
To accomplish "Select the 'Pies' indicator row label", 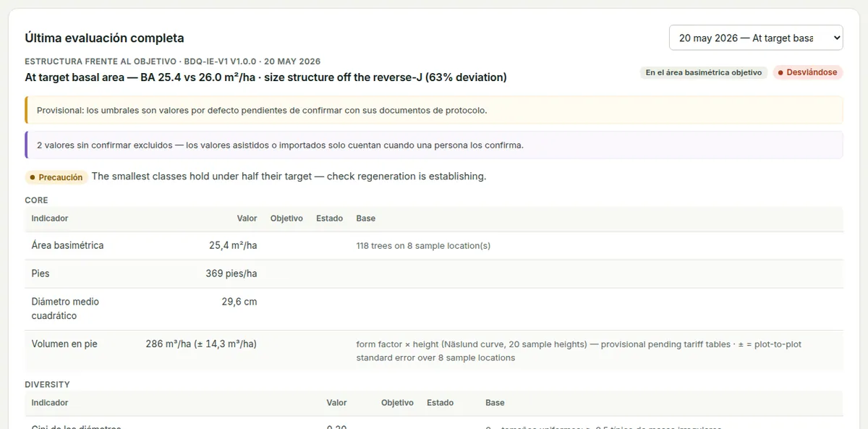I will click(x=41, y=273).
